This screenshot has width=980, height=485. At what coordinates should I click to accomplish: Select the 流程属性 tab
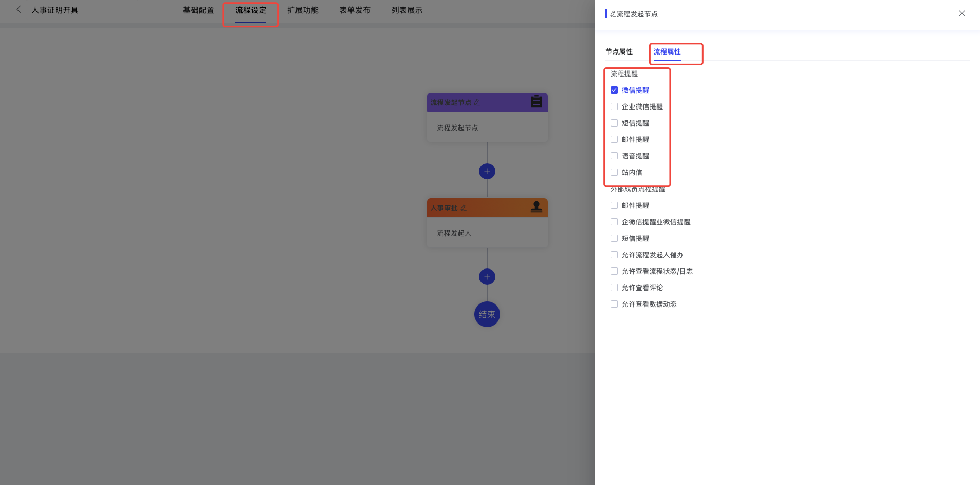(667, 52)
